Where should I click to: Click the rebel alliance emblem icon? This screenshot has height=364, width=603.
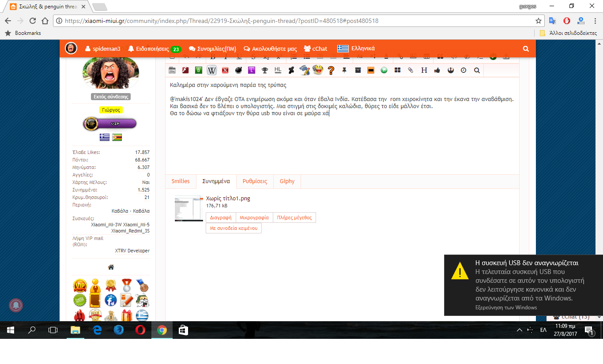(x=450, y=70)
